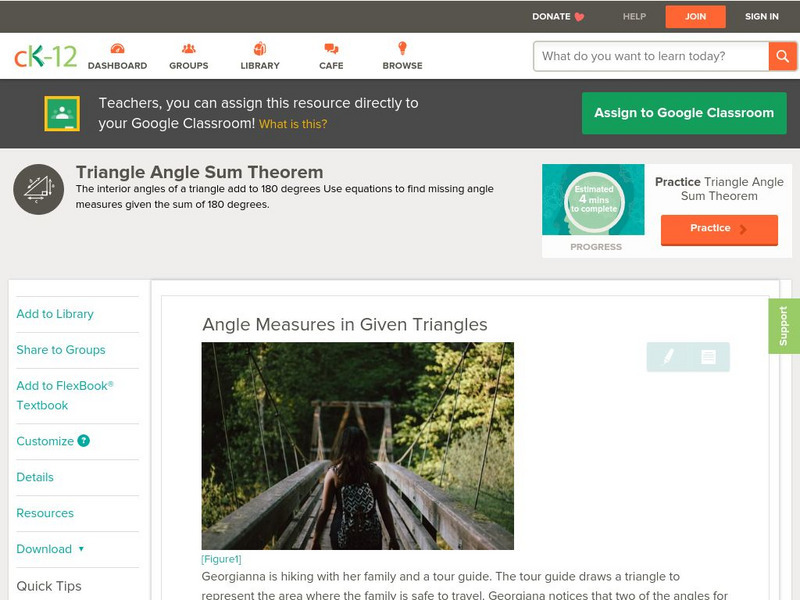The image size is (800, 600).
Task: Click the CAFE menu label
Action: tap(331, 66)
